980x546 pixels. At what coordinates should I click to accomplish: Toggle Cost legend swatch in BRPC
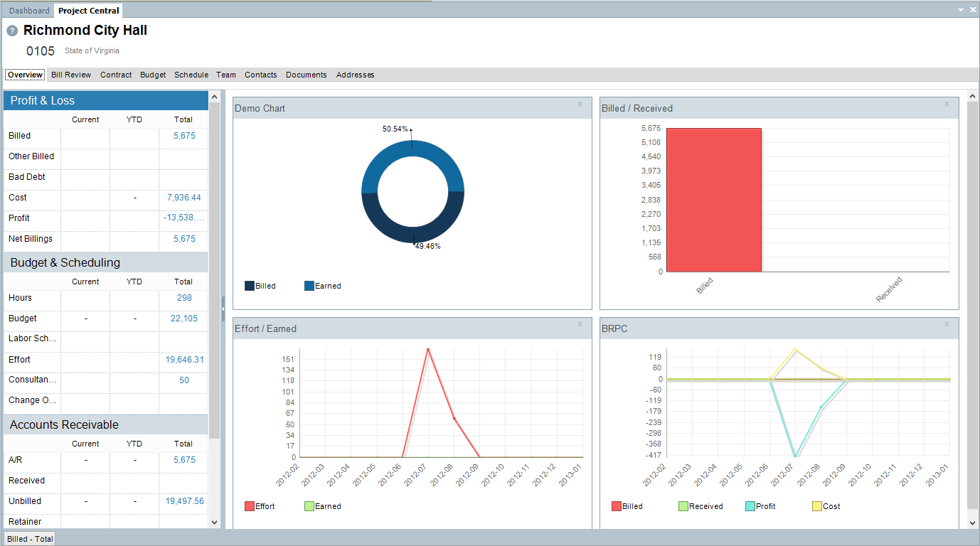[817, 506]
